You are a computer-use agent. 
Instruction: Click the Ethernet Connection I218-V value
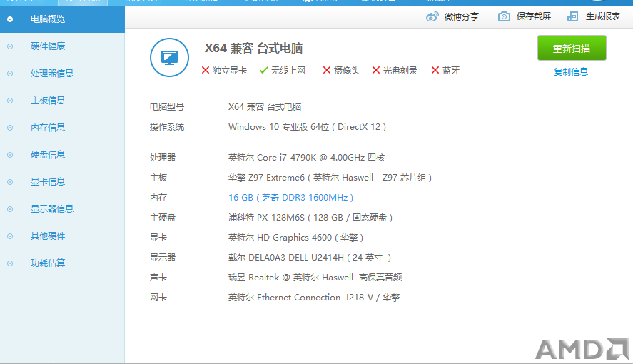314,298
